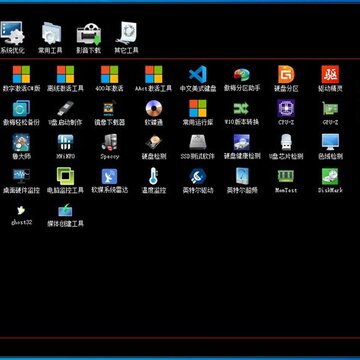Open the 英特尔超频 tool icon
This screenshot has height=360, width=360.
[x=242, y=181]
